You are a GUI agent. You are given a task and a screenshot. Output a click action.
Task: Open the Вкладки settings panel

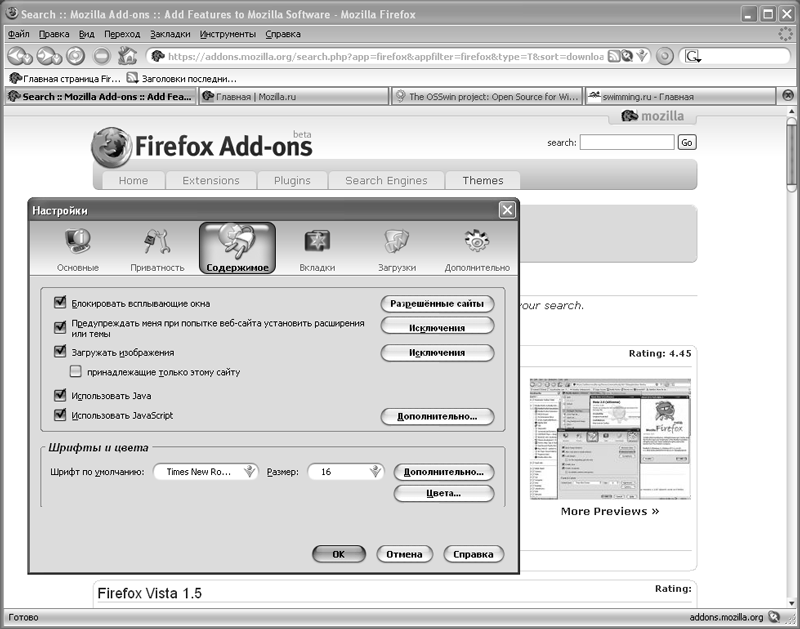click(x=317, y=248)
